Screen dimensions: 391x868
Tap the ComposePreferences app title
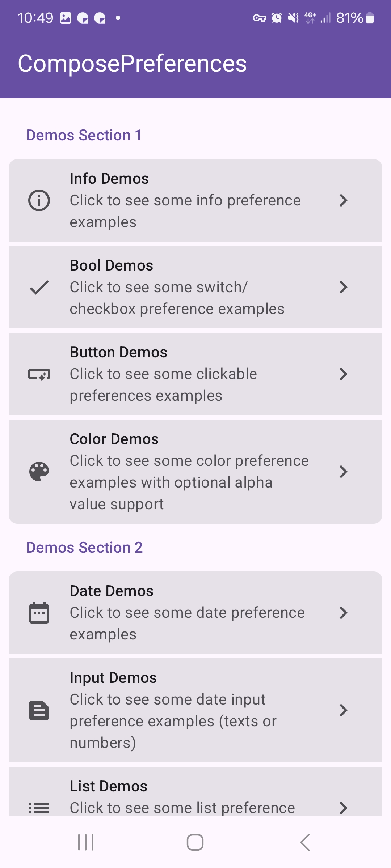[132, 64]
